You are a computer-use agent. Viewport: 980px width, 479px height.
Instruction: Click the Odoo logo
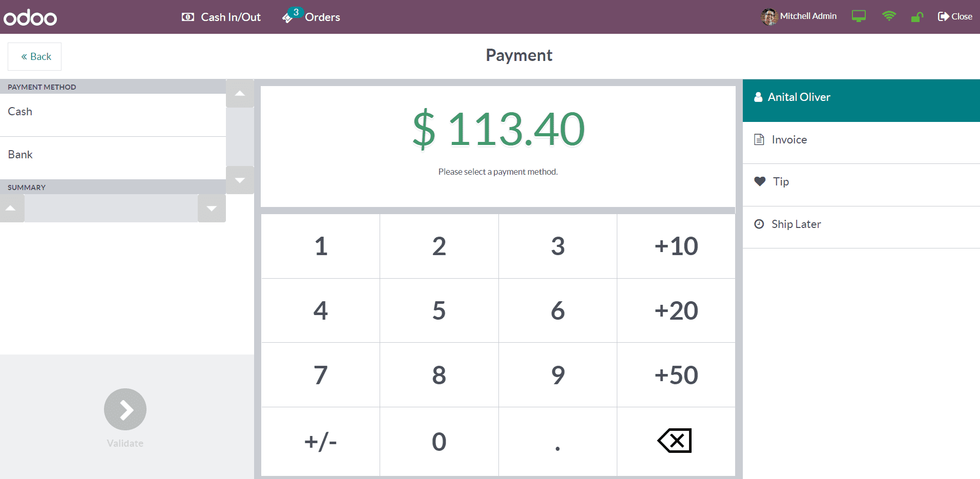tap(30, 17)
